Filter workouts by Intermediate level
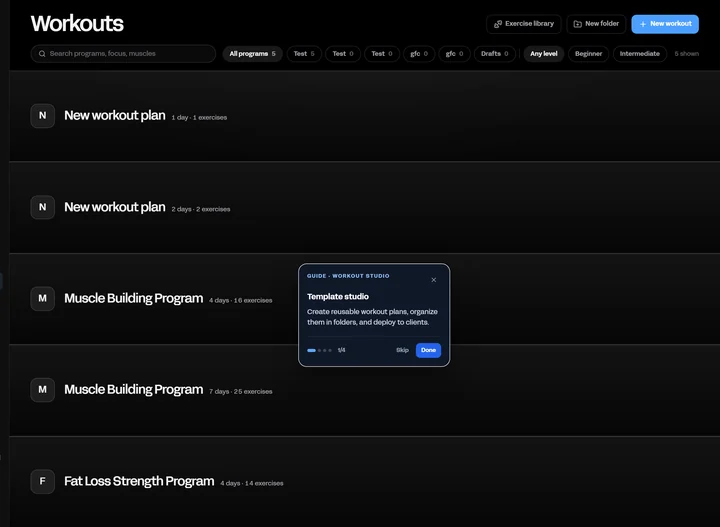720x527 pixels. (640, 54)
